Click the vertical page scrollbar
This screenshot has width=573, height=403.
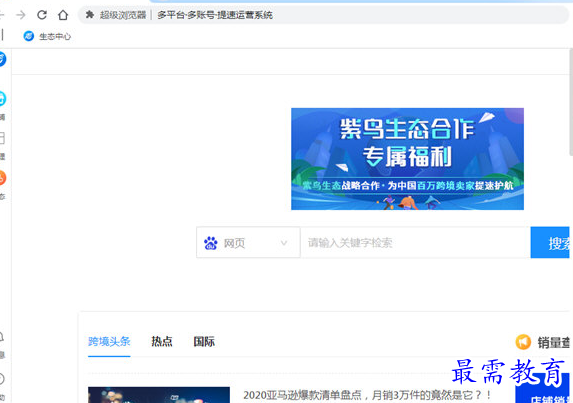(x=571, y=102)
